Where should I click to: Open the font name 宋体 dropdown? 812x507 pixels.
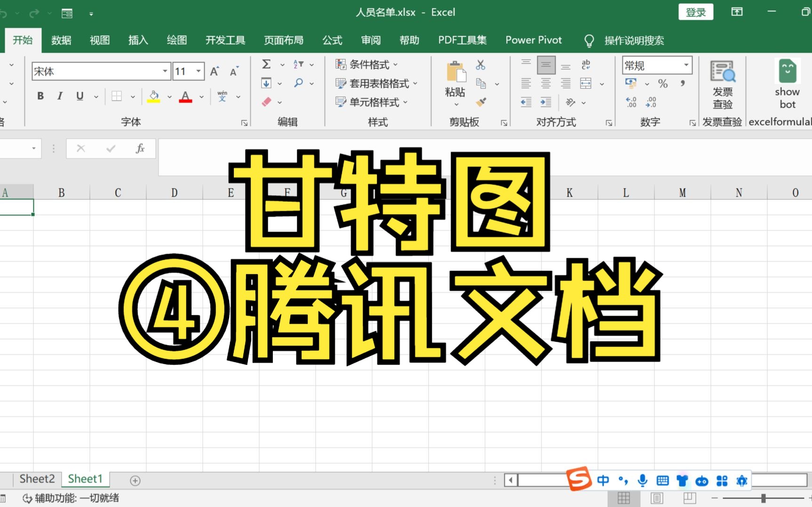(165, 71)
